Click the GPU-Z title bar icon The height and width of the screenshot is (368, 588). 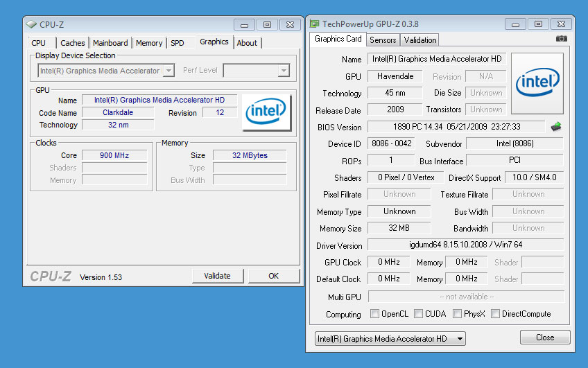[x=314, y=24]
